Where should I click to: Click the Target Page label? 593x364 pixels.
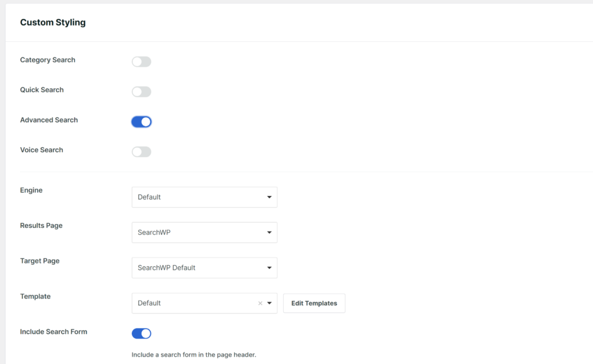tap(40, 261)
